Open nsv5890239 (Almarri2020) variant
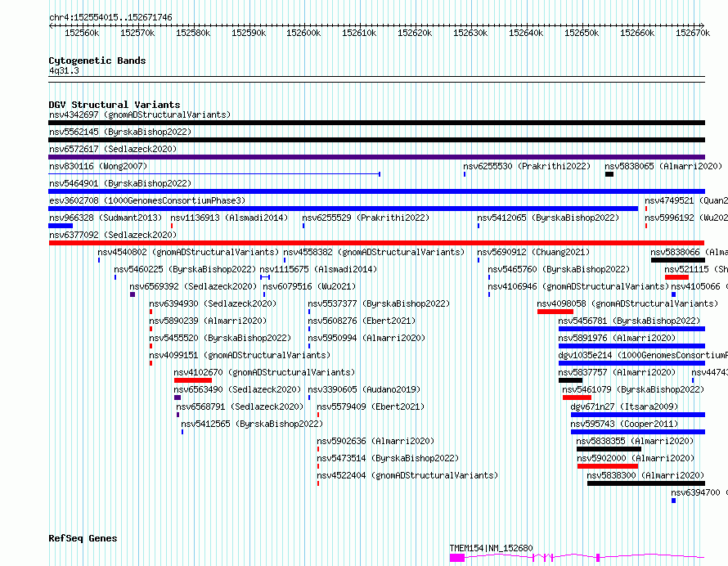 (x=208, y=321)
